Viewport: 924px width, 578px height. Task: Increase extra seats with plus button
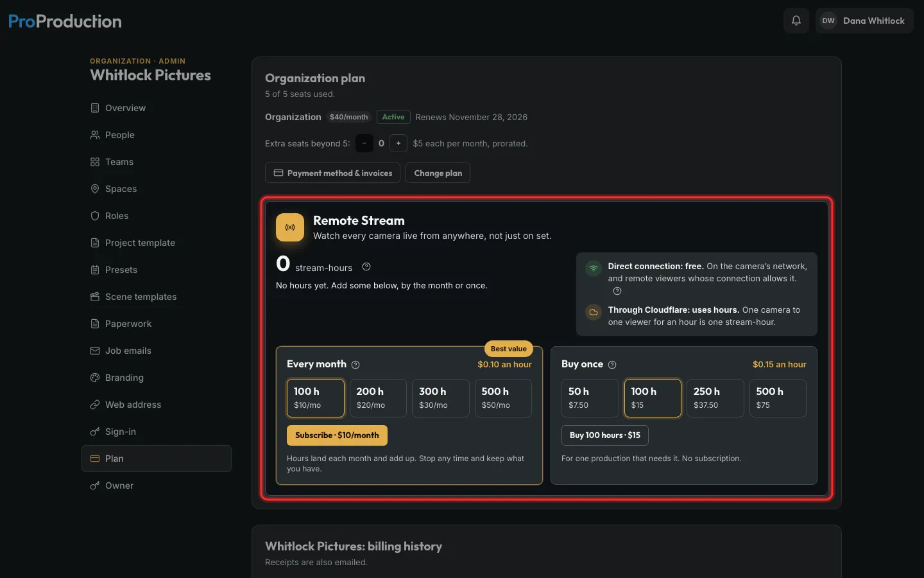(398, 143)
